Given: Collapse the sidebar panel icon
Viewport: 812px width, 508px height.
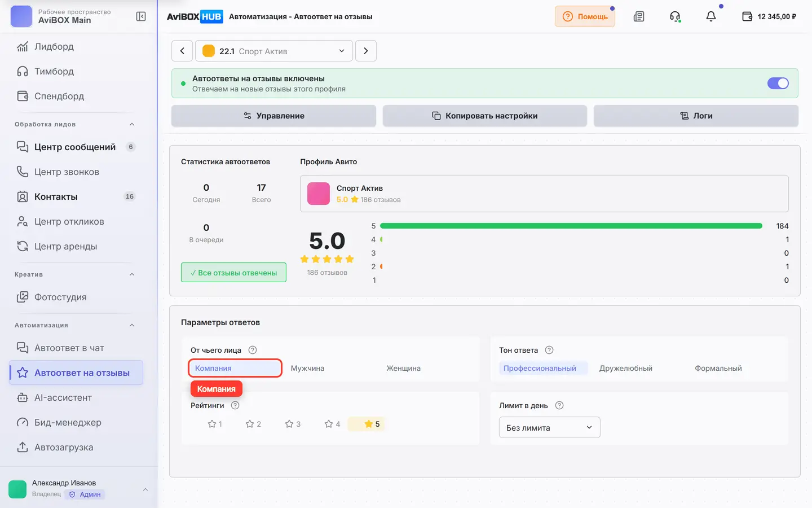Looking at the screenshot, I should coord(141,16).
